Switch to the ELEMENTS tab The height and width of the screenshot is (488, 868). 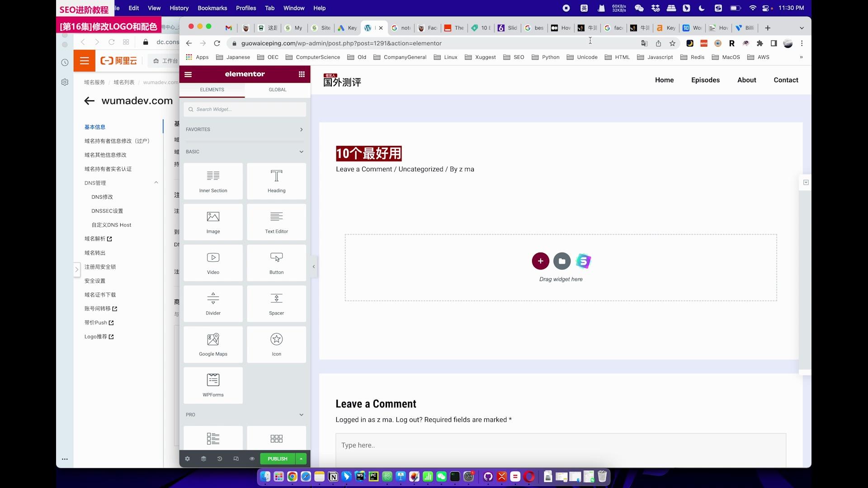[212, 89]
